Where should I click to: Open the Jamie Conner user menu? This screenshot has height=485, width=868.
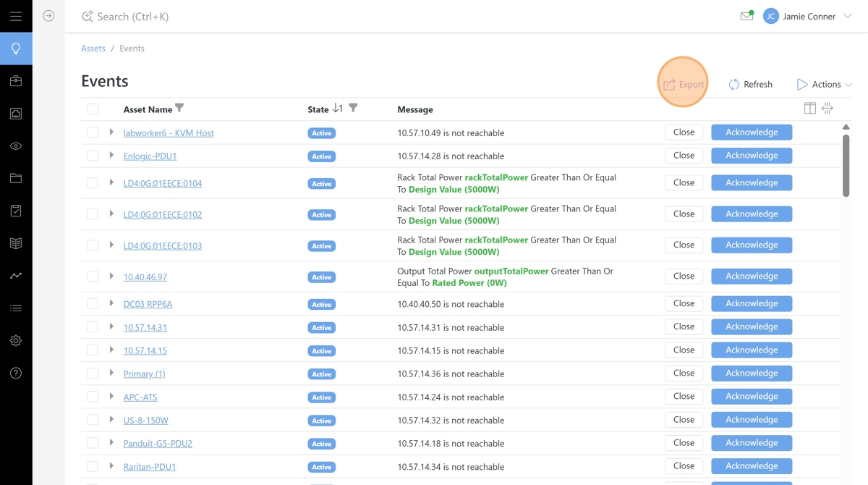809,16
